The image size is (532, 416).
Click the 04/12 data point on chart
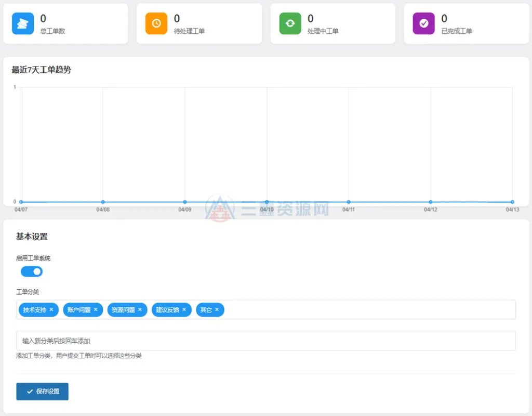coord(431,202)
